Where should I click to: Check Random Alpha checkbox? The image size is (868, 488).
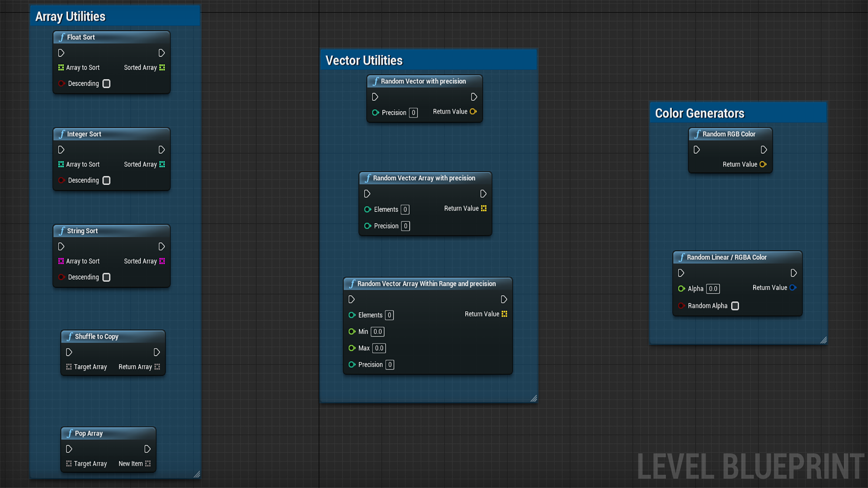735,306
